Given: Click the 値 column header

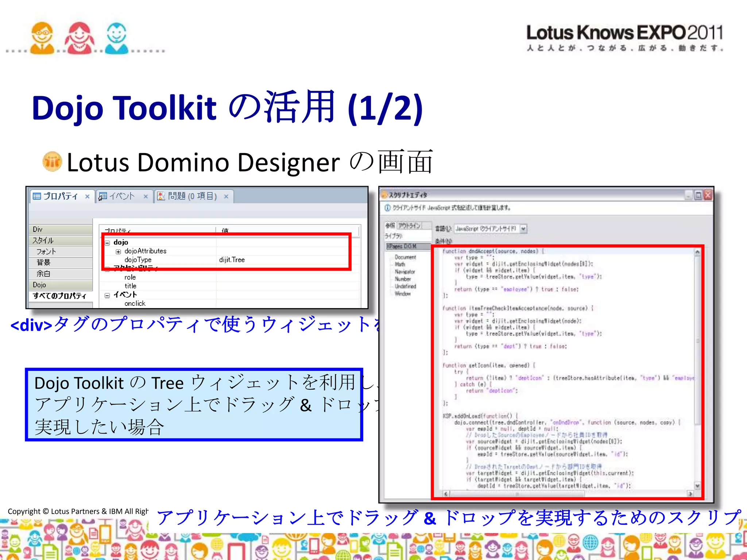Looking at the screenshot, I should point(225,230).
